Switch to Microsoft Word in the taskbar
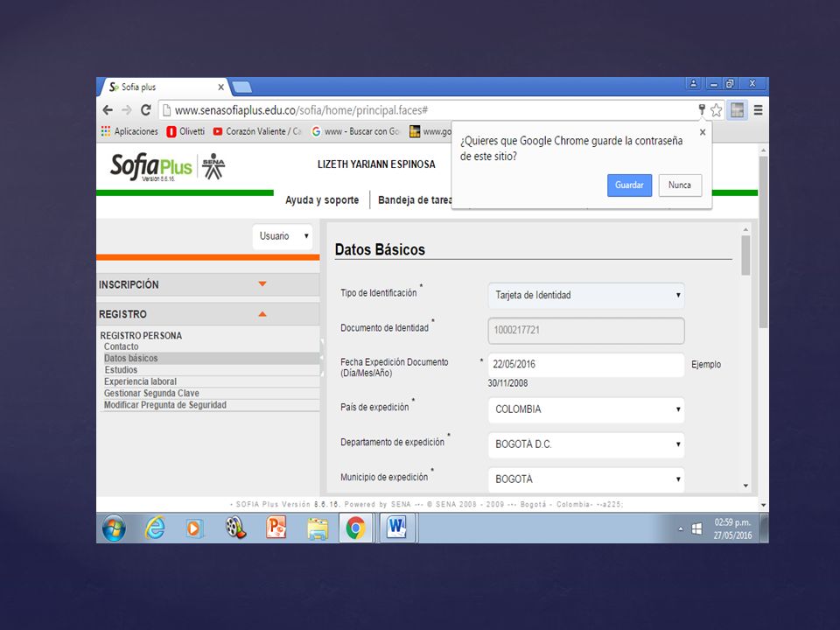The height and width of the screenshot is (630, 840). (x=397, y=528)
